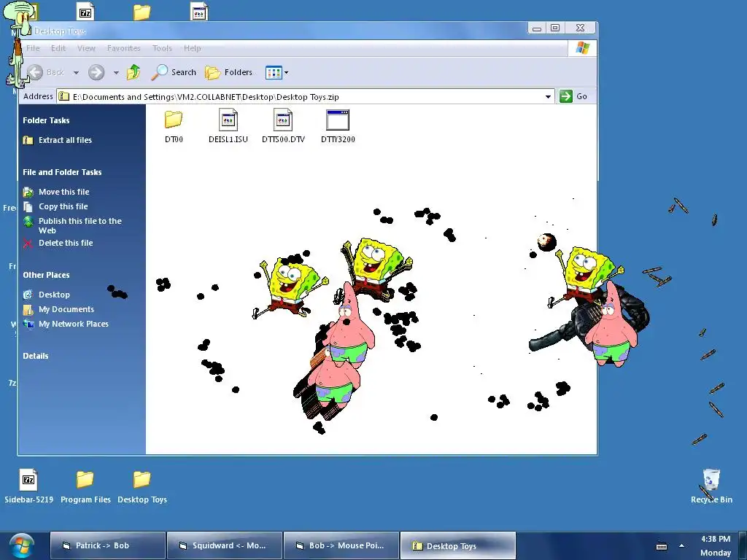The image size is (747, 560).
Task: Select the 7z archive icon at top of desktop
Action: [x=85, y=12]
